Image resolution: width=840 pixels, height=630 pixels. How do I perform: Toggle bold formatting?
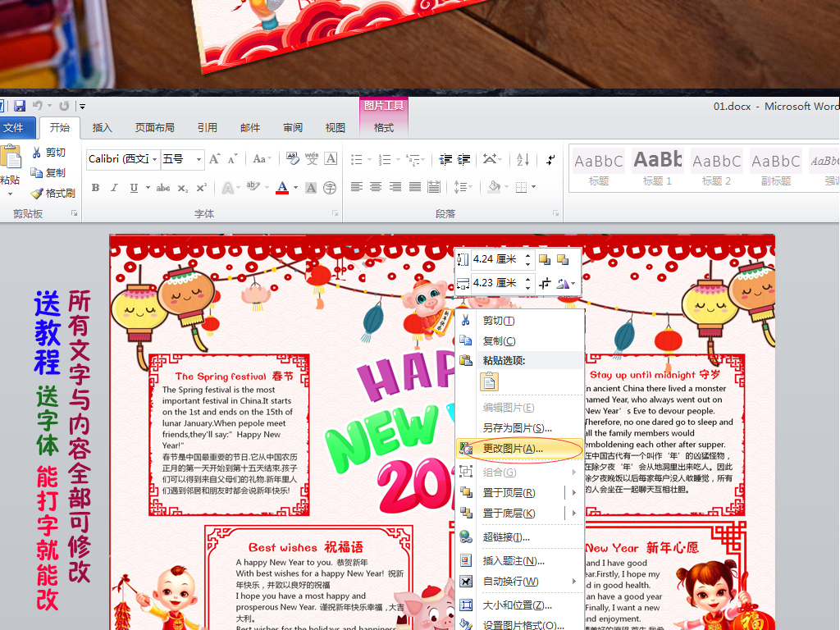96,187
